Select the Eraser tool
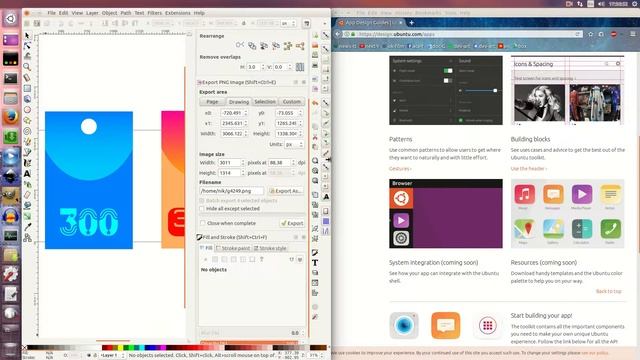640x360 pixels. pyautogui.click(x=27, y=195)
